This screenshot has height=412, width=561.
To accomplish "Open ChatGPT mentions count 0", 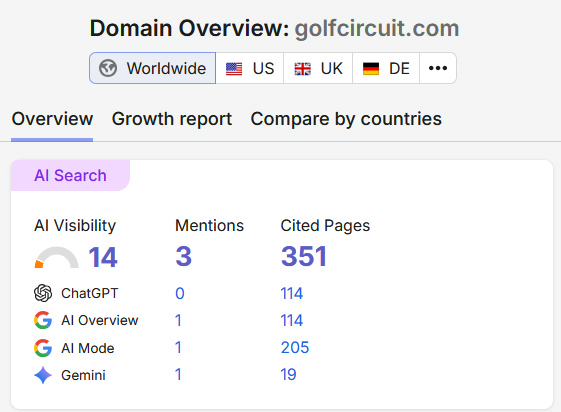I will tap(180, 294).
